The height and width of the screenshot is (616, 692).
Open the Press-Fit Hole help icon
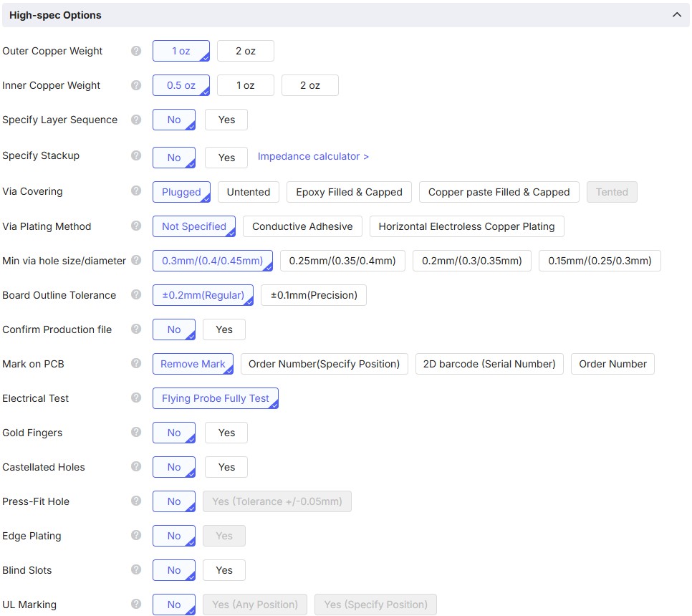135,501
